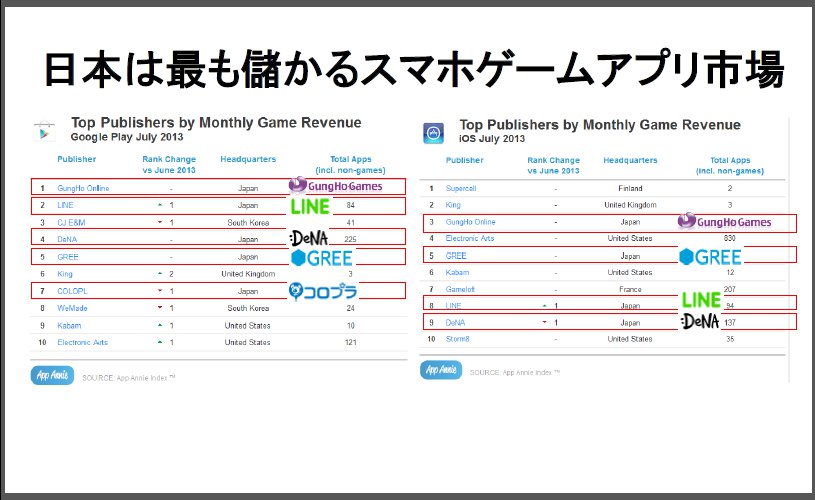Click the green up arrow in Google Play LINE row
815x500 pixels.
[x=160, y=205]
